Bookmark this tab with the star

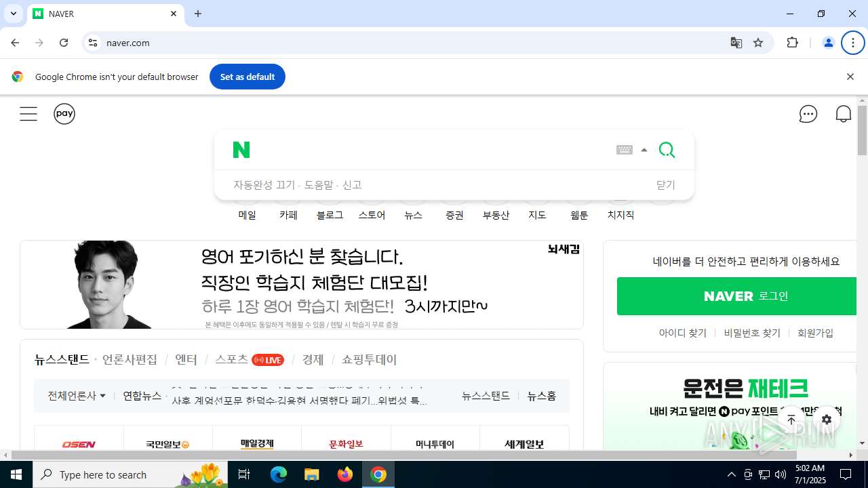758,43
